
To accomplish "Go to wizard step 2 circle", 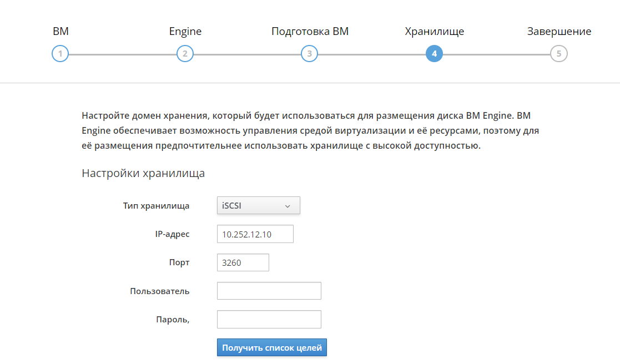I will [185, 54].
